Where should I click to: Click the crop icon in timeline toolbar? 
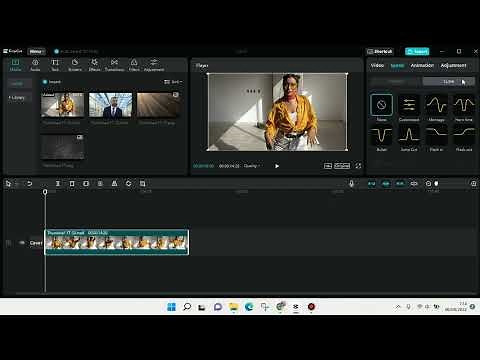pyautogui.click(x=142, y=183)
